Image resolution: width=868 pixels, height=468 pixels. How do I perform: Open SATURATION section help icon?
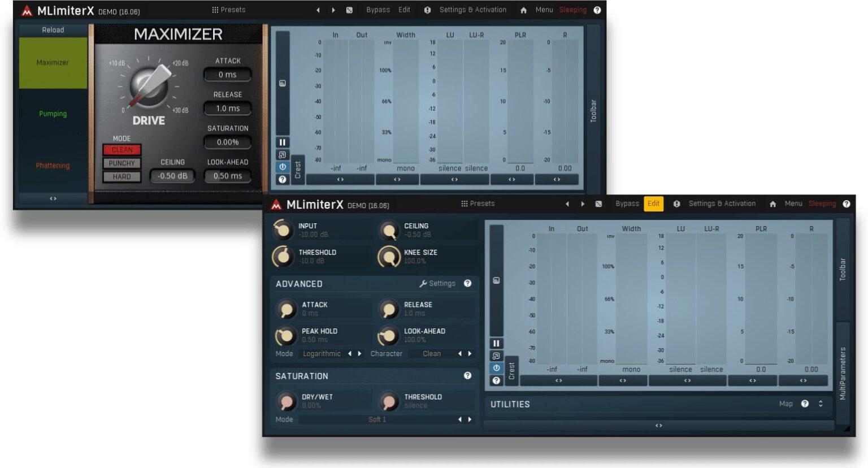(467, 375)
